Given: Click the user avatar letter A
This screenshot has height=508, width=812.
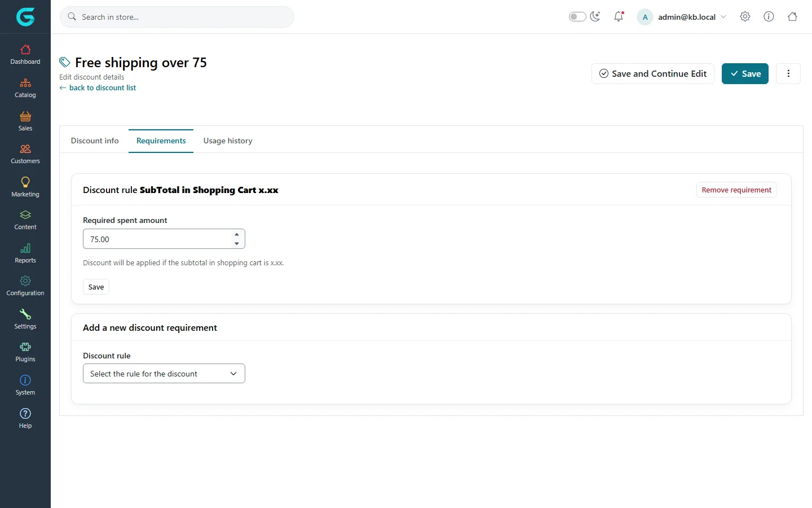Looking at the screenshot, I should point(645,17).
